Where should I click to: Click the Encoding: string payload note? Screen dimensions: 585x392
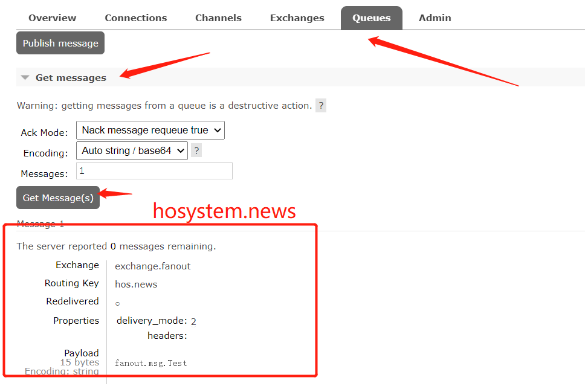tap(62, 371)
